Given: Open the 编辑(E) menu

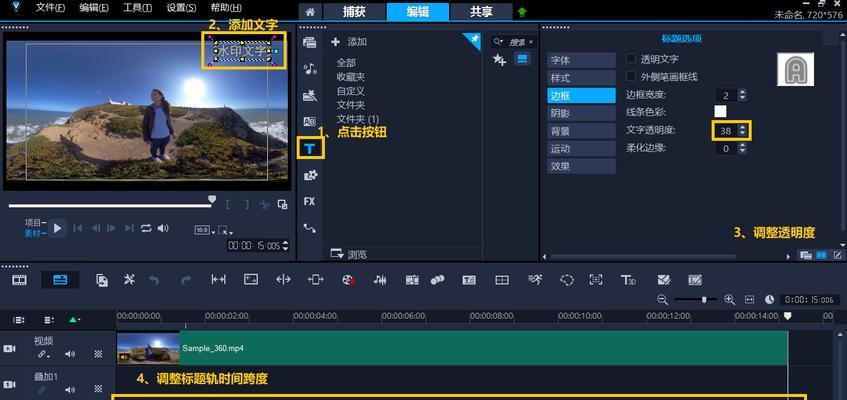Looking at the screenshot, I should [x=93, y=8].
